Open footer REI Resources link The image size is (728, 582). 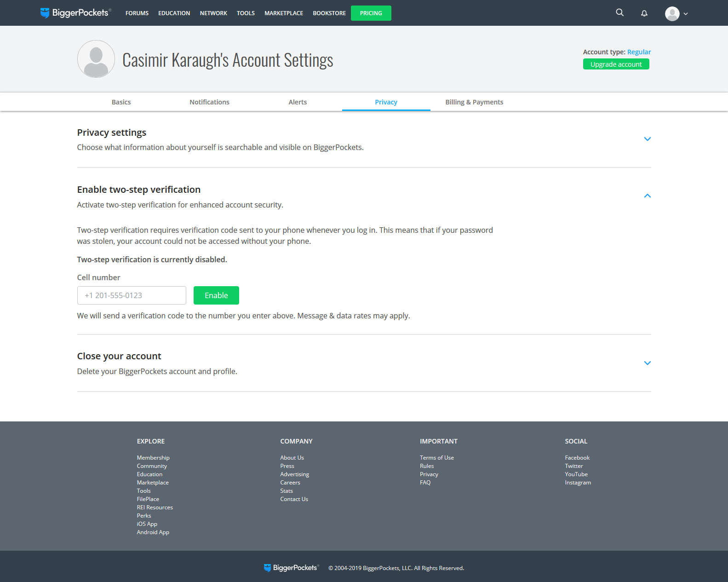(155, 507)
